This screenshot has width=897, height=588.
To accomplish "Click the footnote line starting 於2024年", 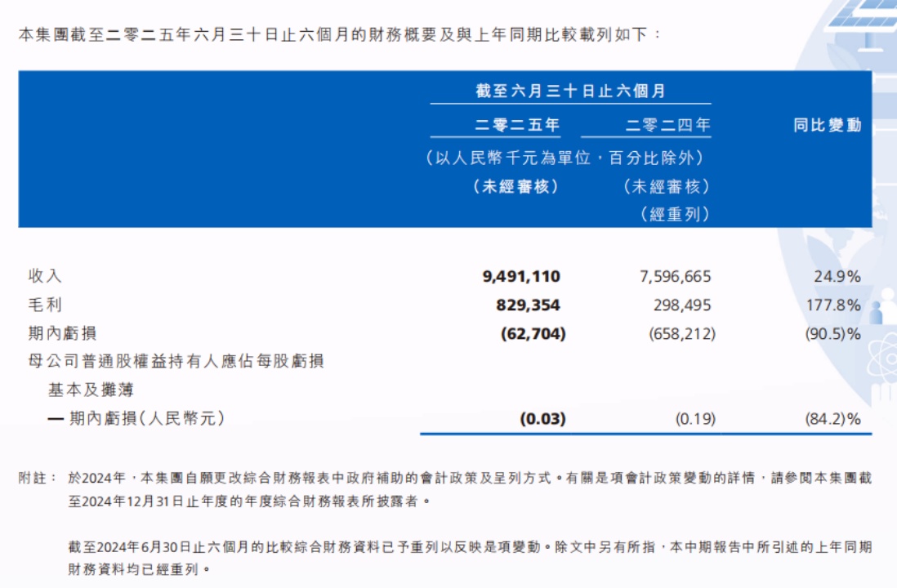I will tap(470, 479).
